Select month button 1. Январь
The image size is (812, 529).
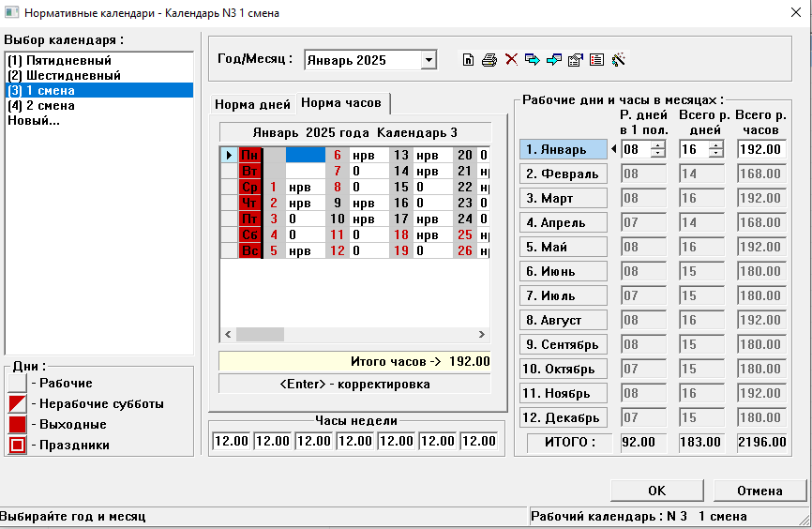(563, 149)
